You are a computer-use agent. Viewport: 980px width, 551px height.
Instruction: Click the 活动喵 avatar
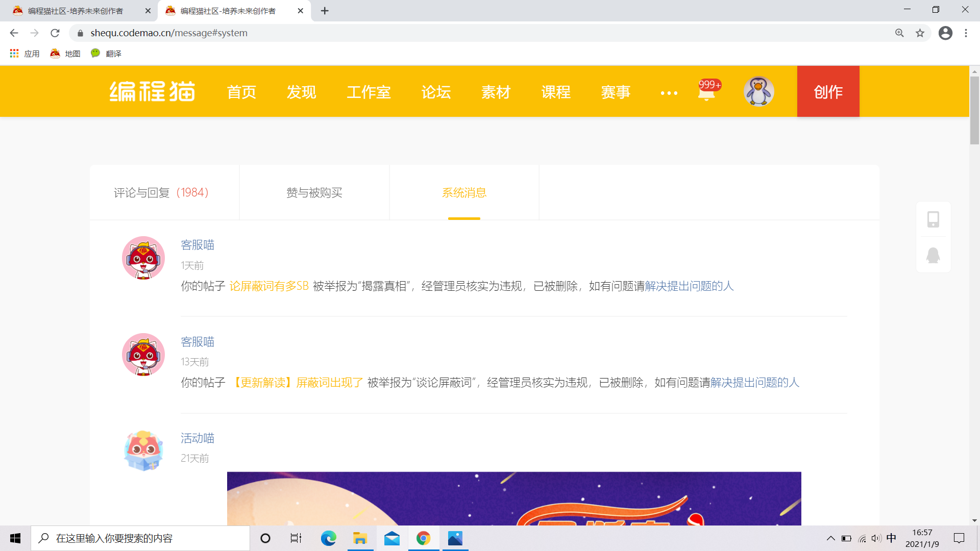click(143, 450)
